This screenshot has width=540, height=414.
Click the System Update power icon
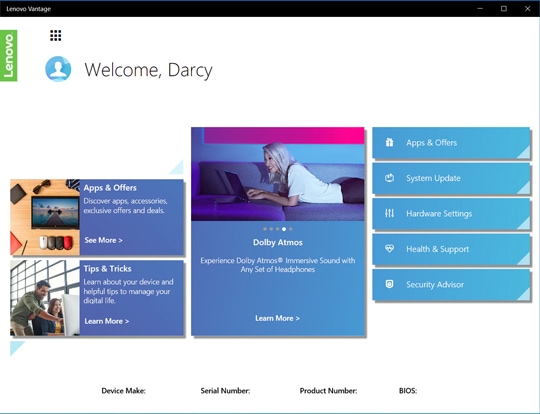pos(389,178)
